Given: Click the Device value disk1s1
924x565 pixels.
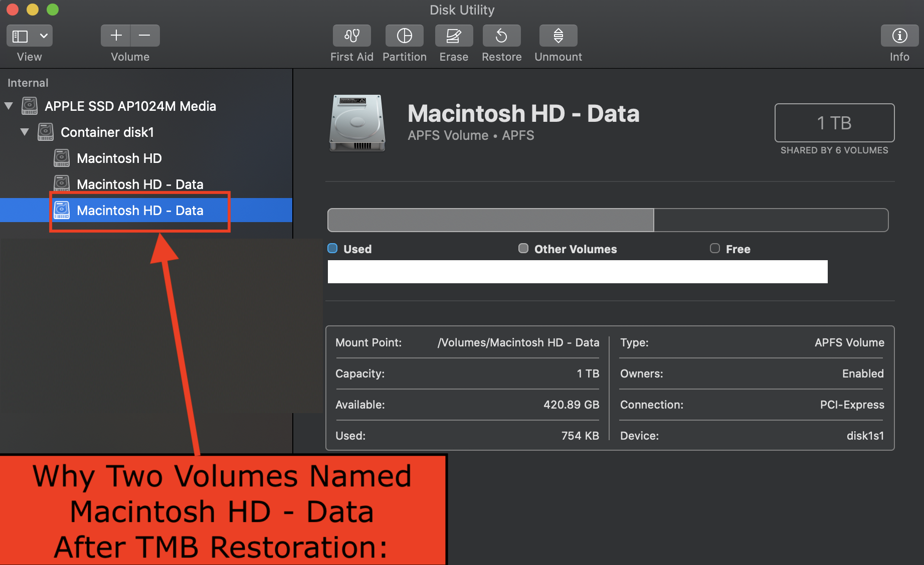Looking at the screenshot, I should coord(865,436).
